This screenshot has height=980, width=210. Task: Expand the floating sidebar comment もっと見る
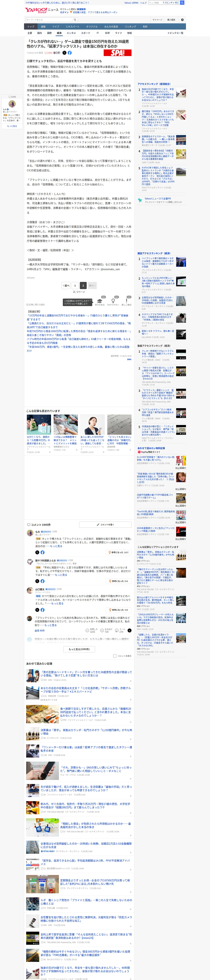click(12, 126)
